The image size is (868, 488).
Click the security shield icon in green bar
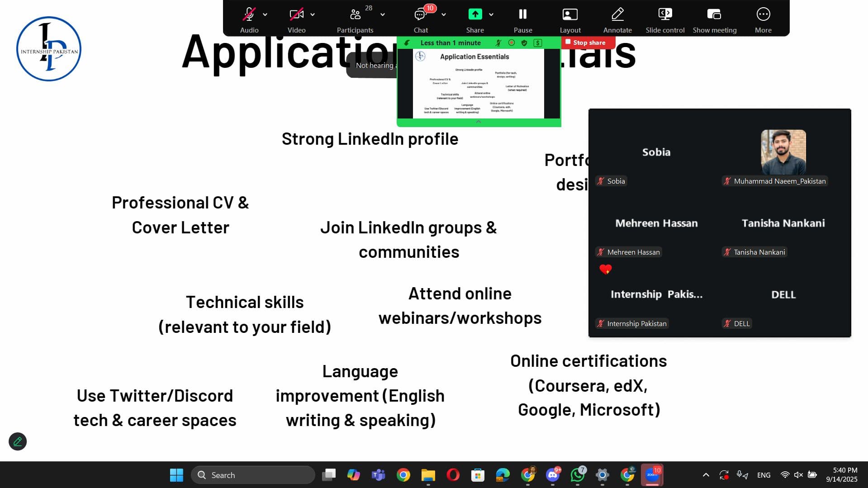point(524,43)
